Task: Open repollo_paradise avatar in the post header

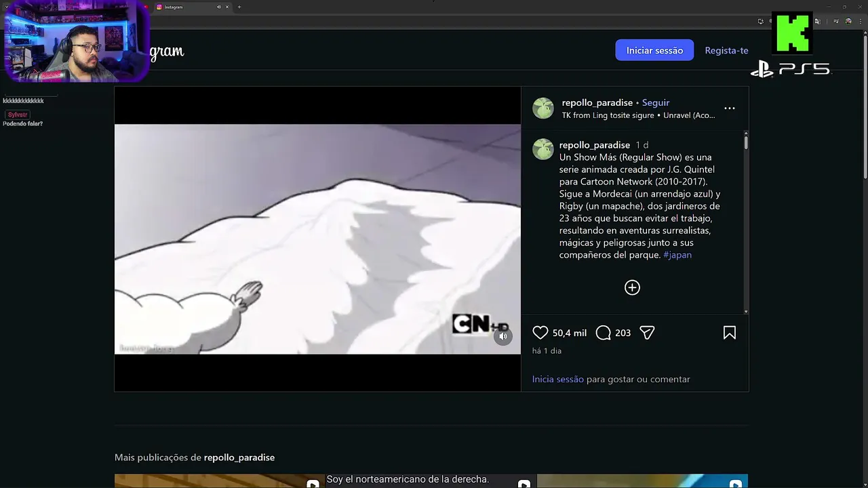Action: coord(543,108)
